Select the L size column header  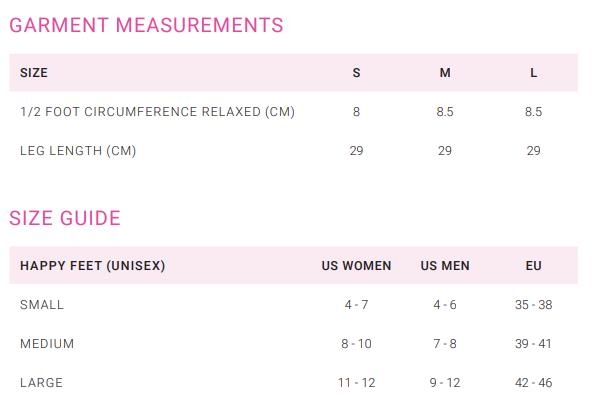pyautogui.click(x=534, y=73)
